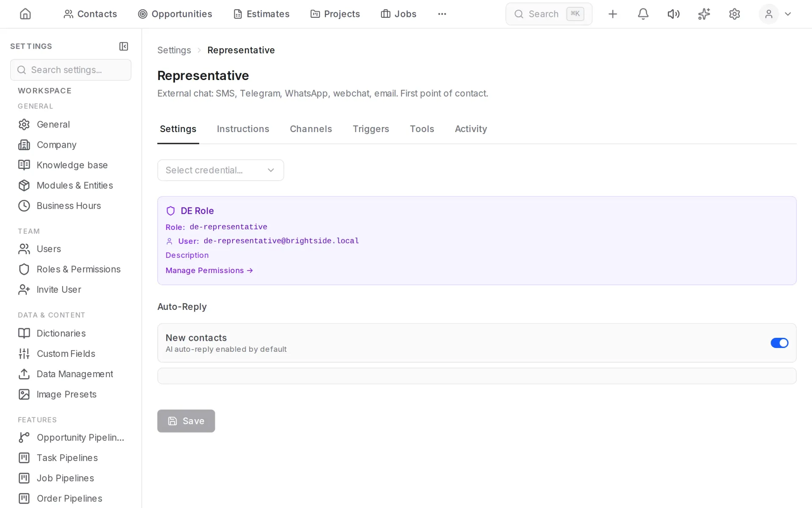The image size is (812, 508).
Task: Open the Tools tab
Action: [x=422, y=129]
